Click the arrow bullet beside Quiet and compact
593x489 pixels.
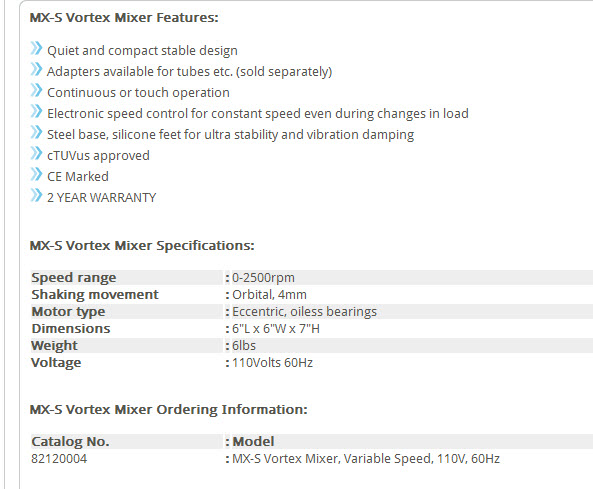click(x=36, y=48)
